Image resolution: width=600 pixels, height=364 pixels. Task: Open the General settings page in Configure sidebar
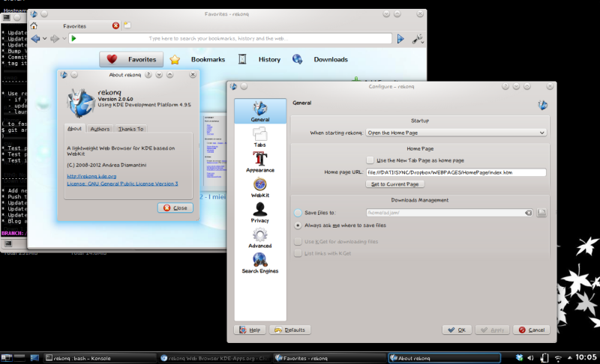pos(260,111)
